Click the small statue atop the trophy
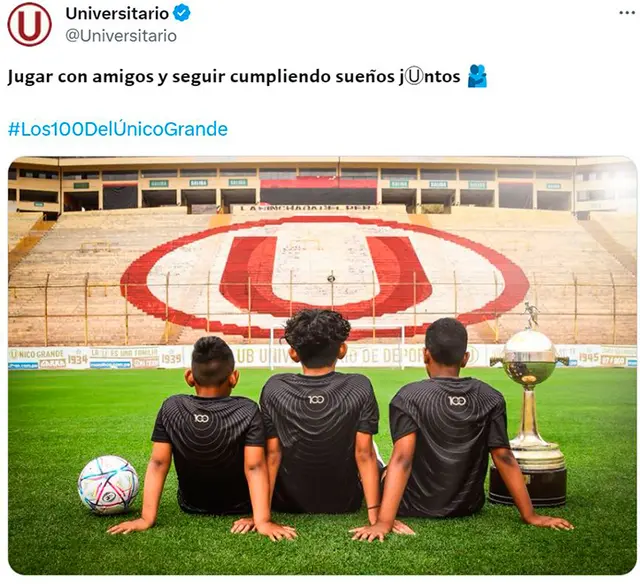Screen dimensions: 640x584 (x=531, y=315)
